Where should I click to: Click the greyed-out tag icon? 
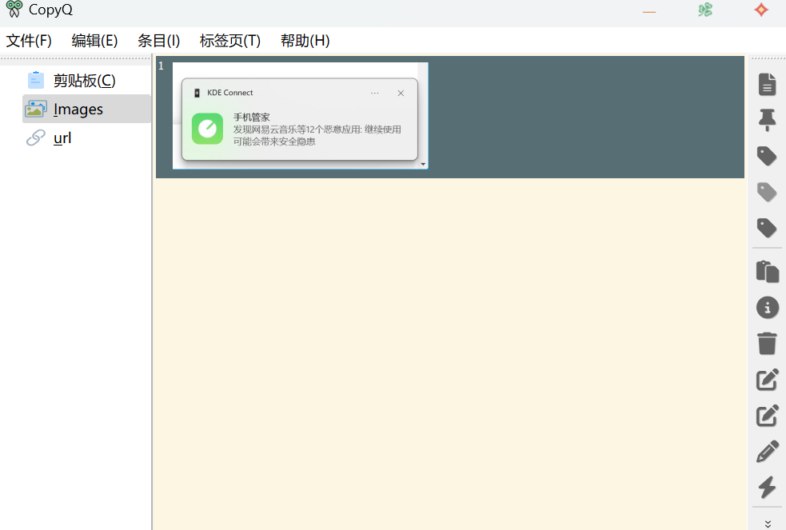pyautogui.click(x=767, y=192)
